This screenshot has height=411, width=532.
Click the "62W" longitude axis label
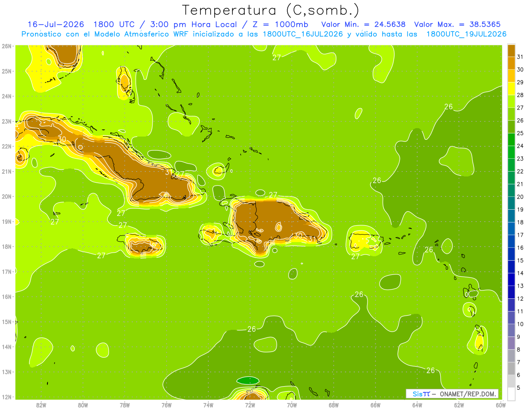tap(459, 405)
